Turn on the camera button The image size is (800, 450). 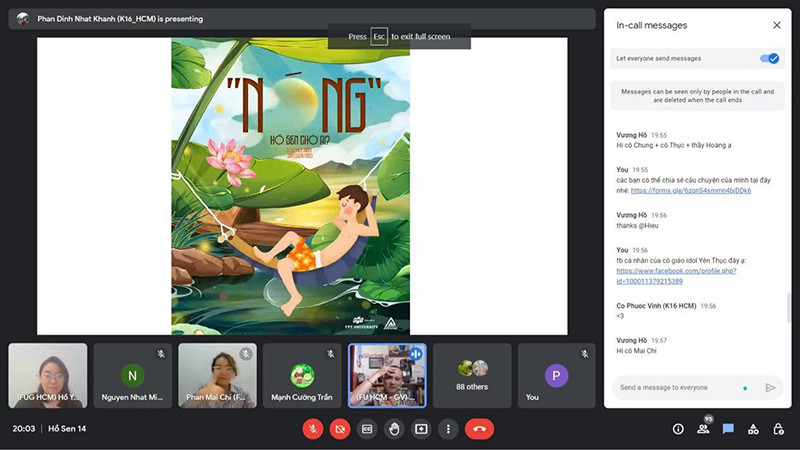(340, 428)
